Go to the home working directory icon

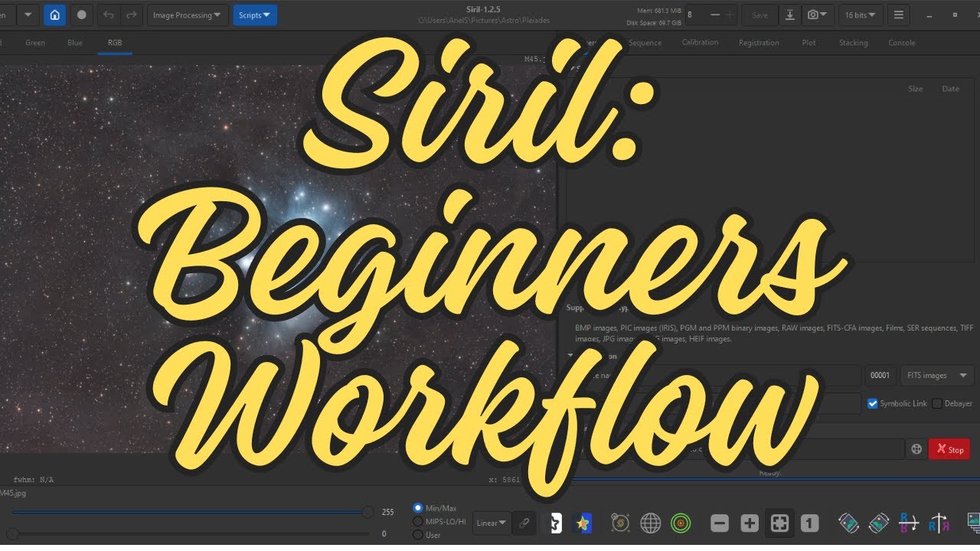coord(54,15)
